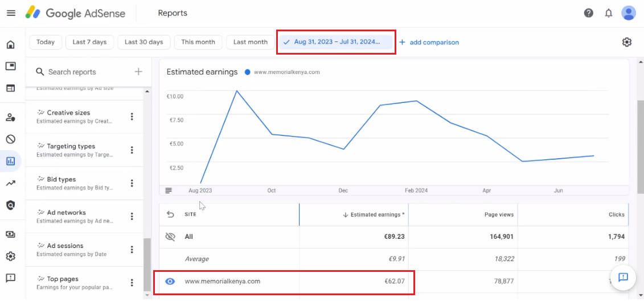
Task: Toggle the crossed eye in All row
Action: coord(170,237)
